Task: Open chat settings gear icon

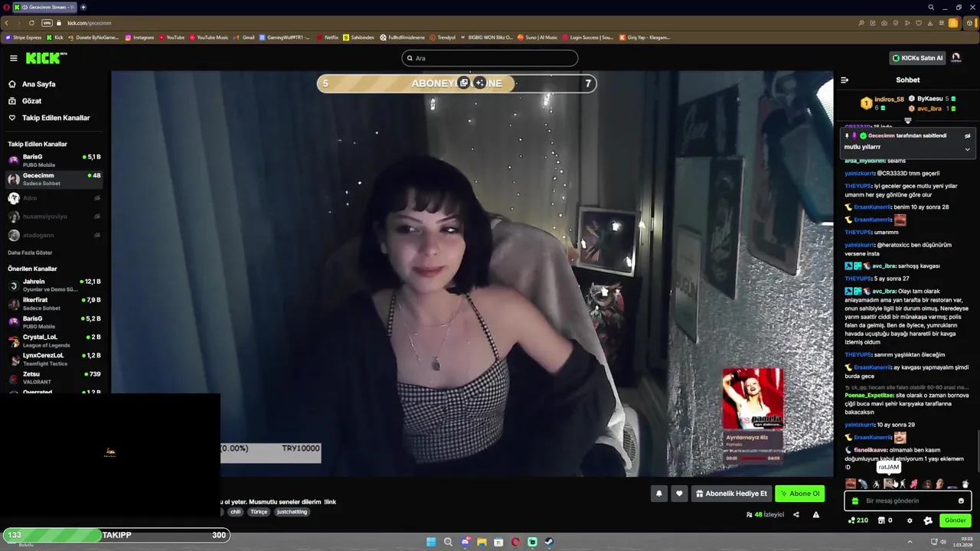Action: pyautogui.click(x=910, y=520)
